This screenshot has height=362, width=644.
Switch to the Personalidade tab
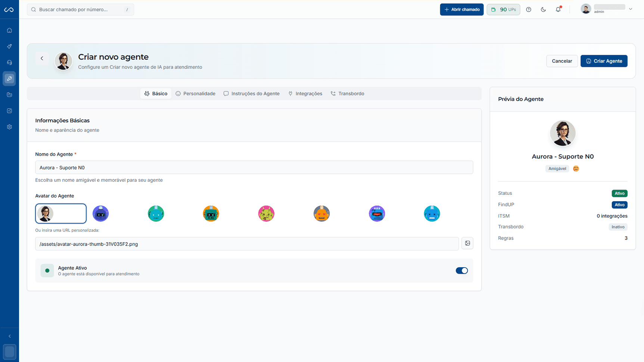click(196, 94)
